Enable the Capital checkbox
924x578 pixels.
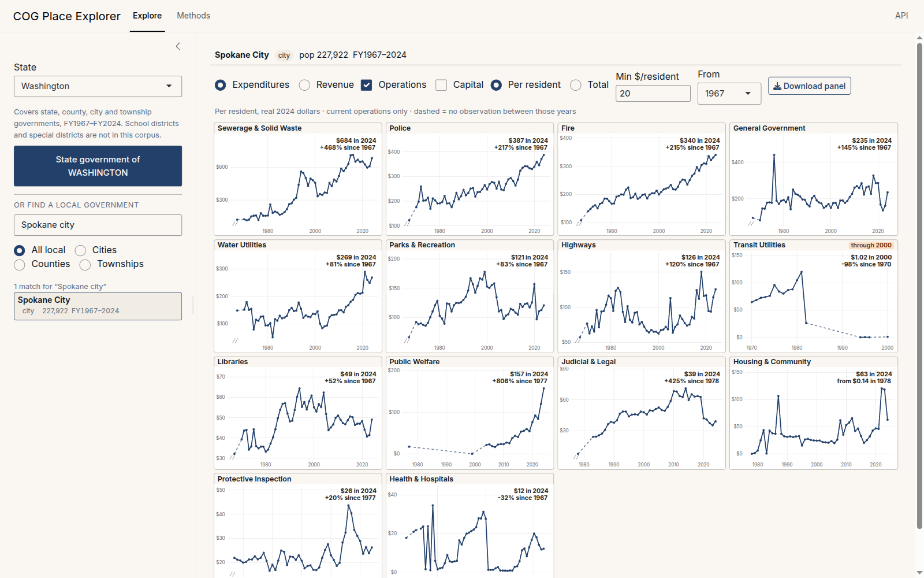[441, 85]
